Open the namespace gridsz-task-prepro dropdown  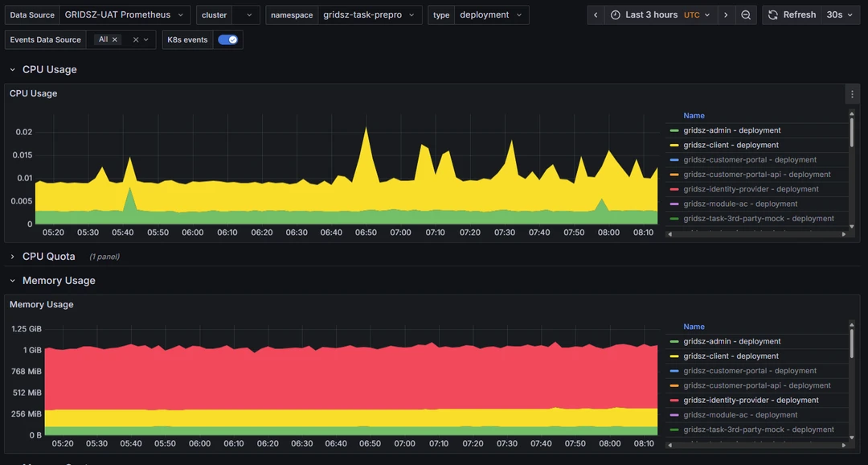[370, 15]
